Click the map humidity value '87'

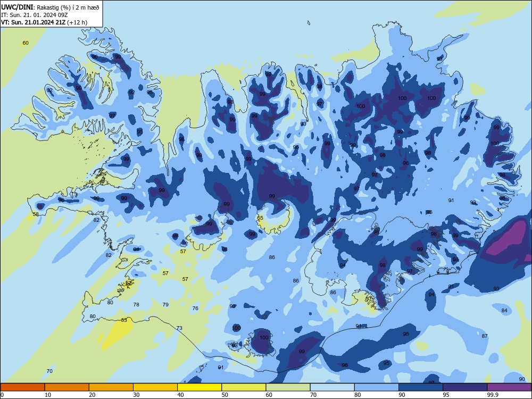click(x=485, y=336)
